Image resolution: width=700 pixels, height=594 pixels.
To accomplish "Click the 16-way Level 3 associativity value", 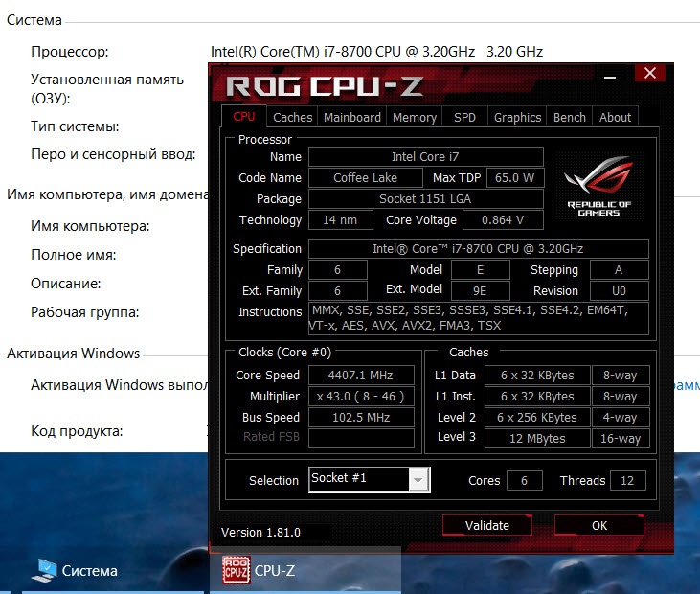I will pos(621,438).
